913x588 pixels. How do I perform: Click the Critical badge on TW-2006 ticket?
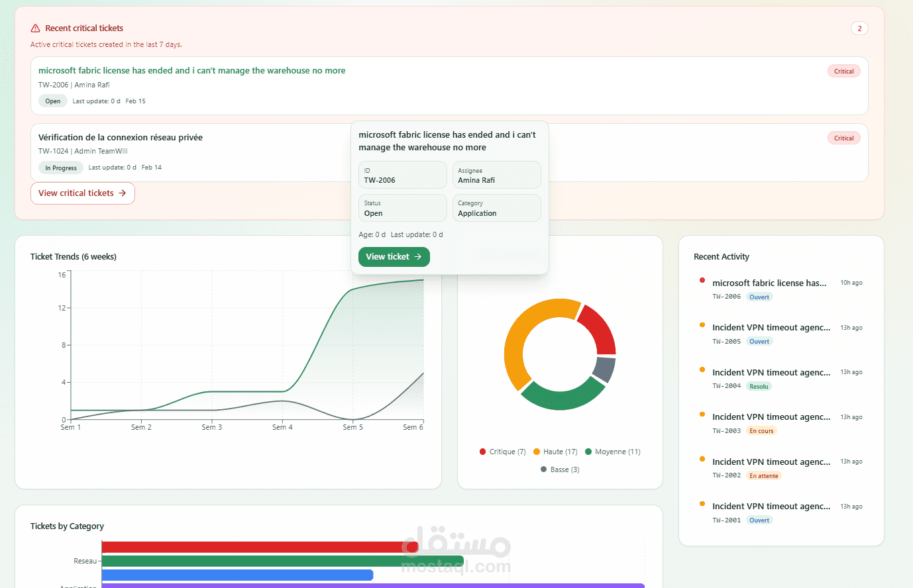click(843, 72)
